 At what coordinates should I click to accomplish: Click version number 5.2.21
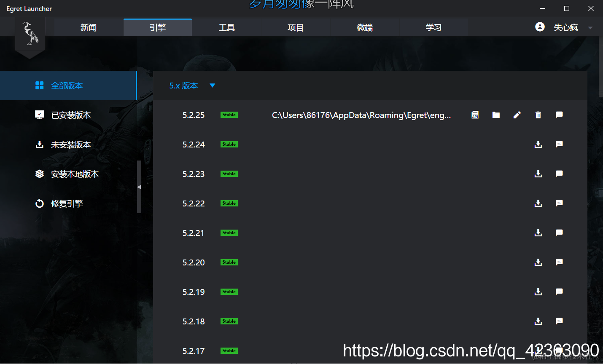coord(194,233)
